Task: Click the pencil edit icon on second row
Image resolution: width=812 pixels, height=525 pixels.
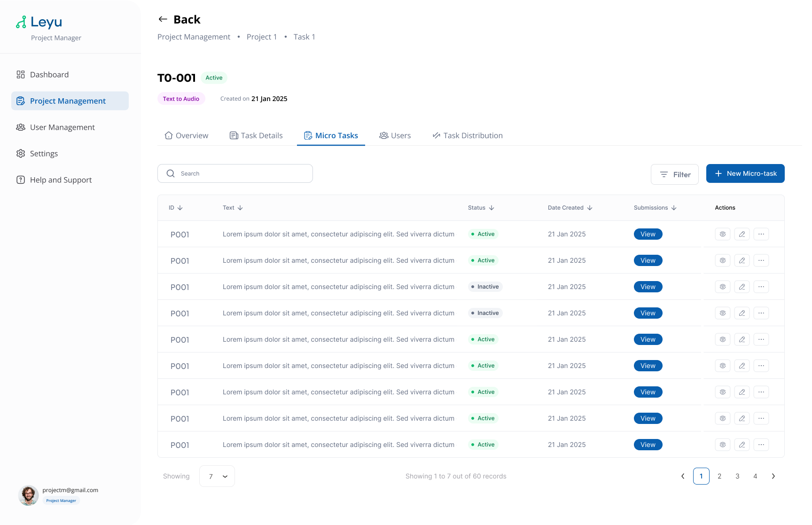Action: coord(742,260)
